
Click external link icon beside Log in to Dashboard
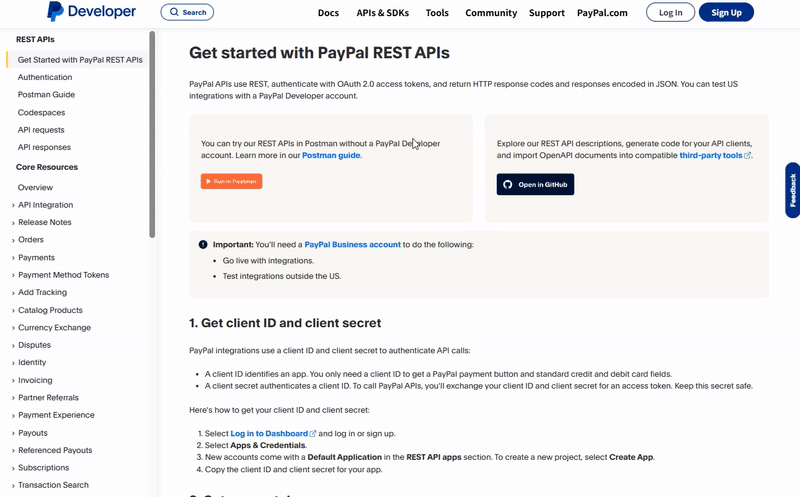[313, 433]
